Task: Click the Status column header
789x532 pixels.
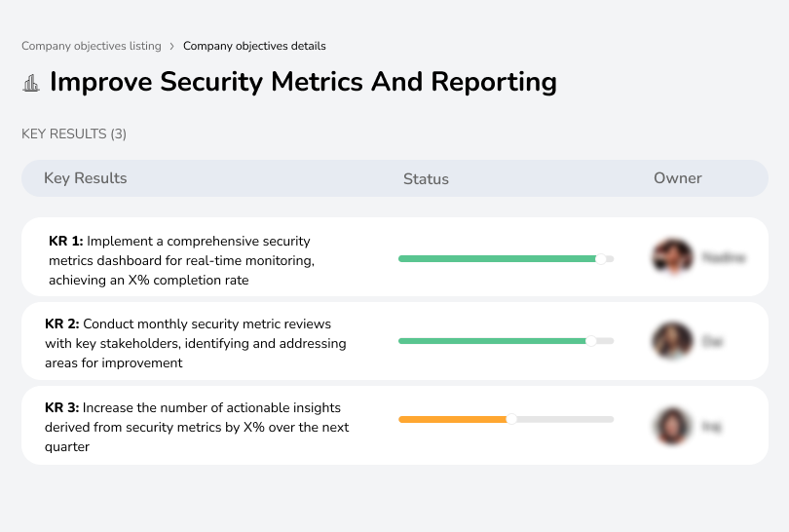Action: coord(426,178)
